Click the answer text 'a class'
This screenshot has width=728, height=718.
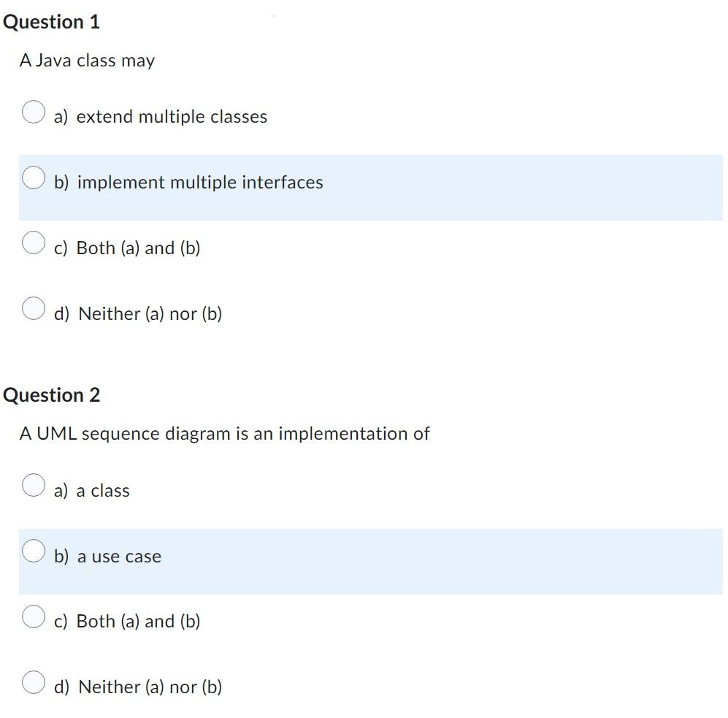pos(102,490)
